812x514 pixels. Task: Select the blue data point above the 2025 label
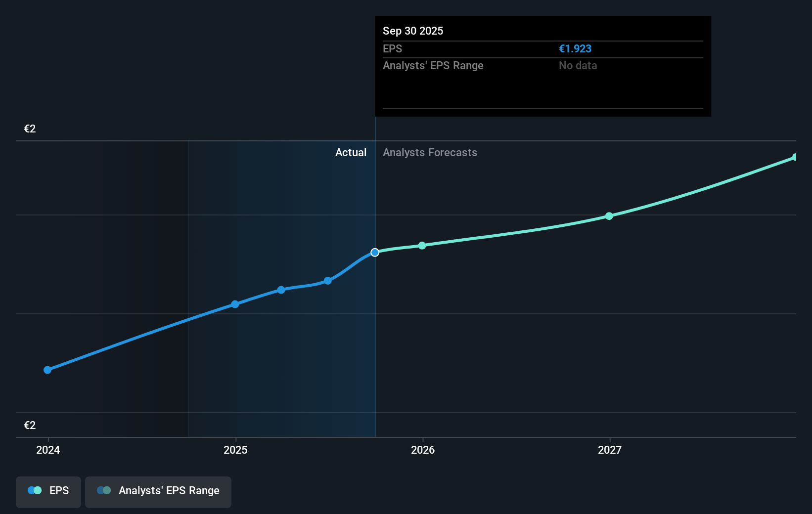click(235, 304)
